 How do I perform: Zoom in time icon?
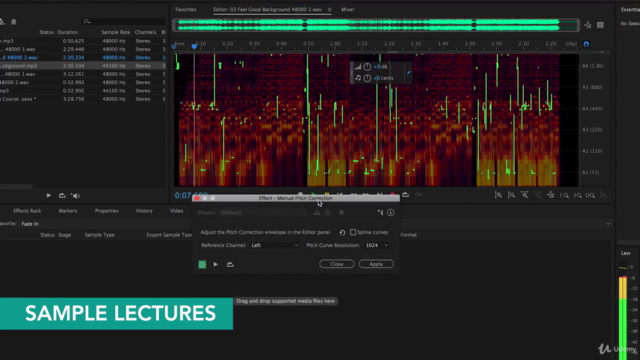click(x=524, y=196)
